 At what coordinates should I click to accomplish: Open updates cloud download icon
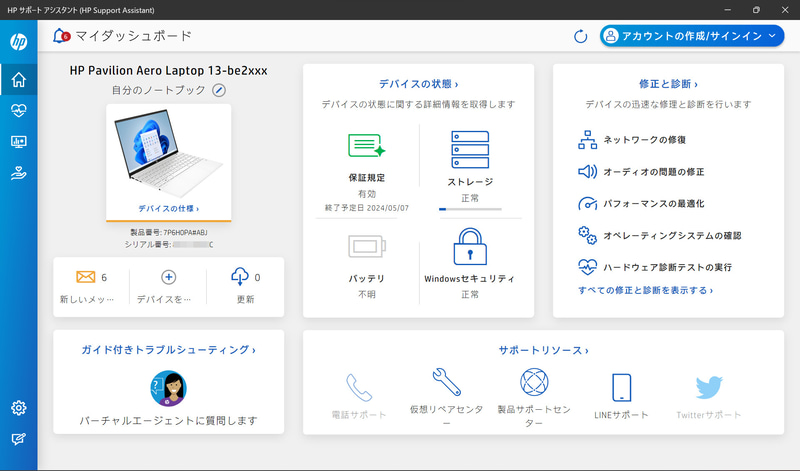(240, 277)
